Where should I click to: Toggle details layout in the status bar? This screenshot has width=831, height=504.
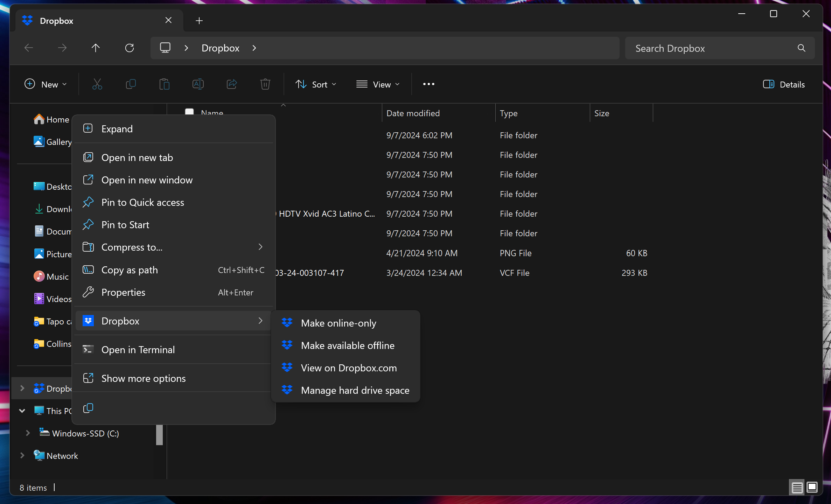(797, 487)
